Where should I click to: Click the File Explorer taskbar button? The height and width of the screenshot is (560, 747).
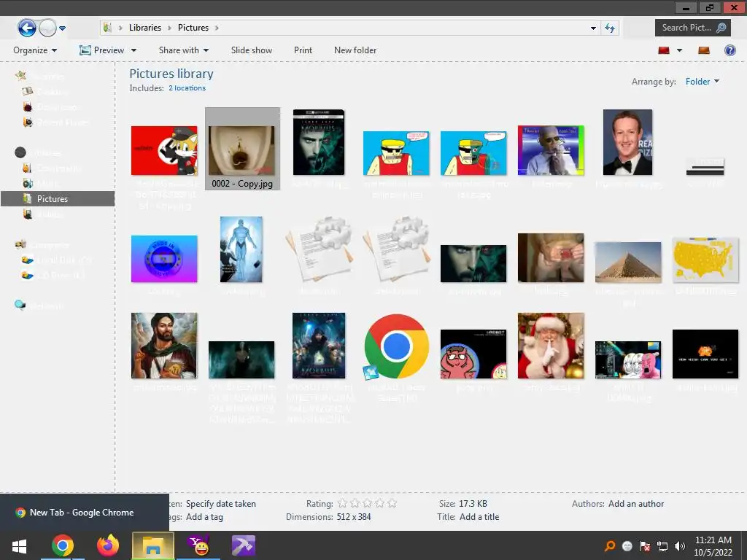tap(153, 545)
